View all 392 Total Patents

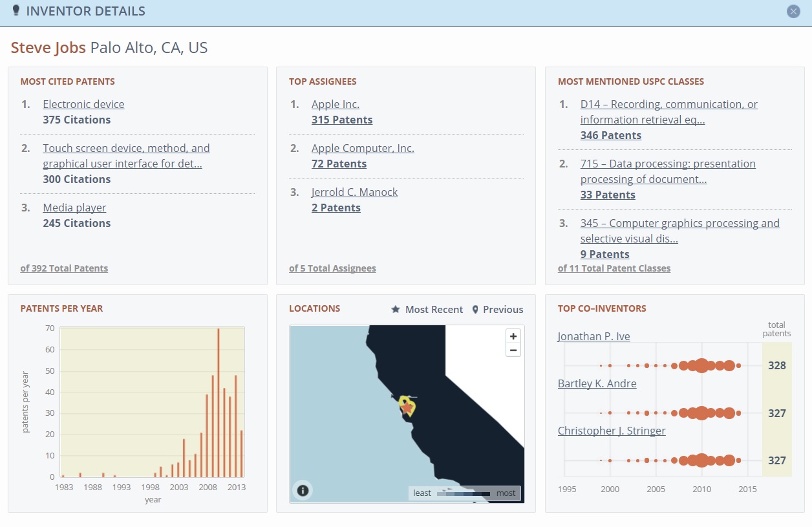point(64,268)
